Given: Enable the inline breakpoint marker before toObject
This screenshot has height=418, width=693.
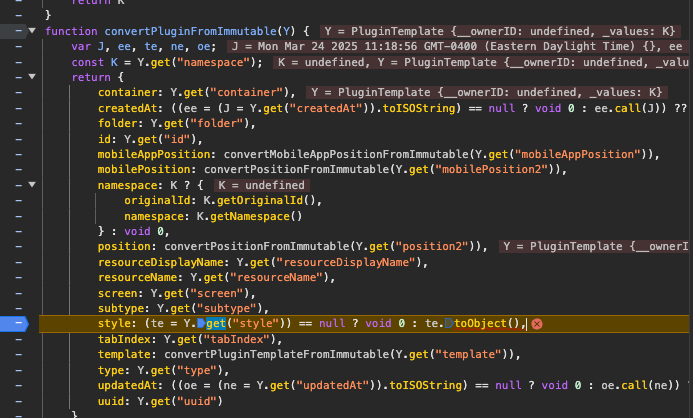Looking at the screenshot, I should 449,323.
